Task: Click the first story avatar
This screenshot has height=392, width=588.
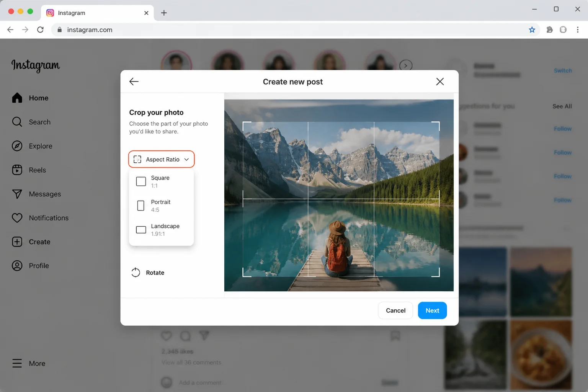Action: [x=176, y=60]
